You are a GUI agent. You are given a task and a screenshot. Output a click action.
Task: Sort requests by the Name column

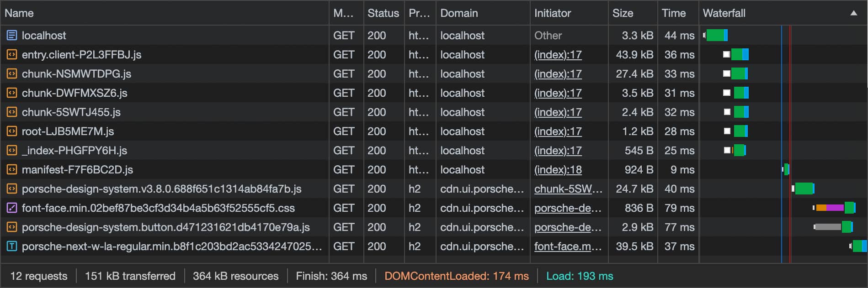point(19,13)
